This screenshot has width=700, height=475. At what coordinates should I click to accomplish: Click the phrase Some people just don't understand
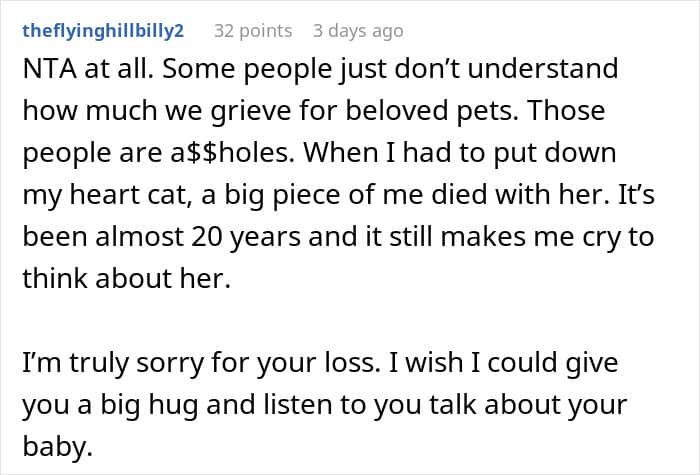point(390,69)
